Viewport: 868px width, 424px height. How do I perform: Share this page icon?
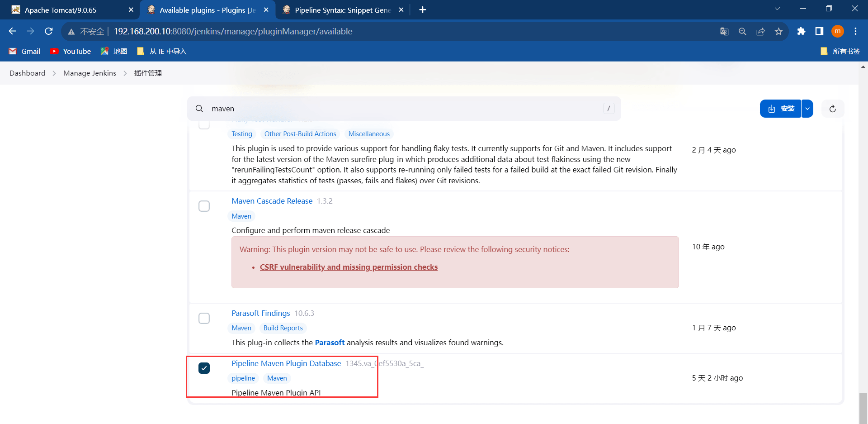point(760,31)
